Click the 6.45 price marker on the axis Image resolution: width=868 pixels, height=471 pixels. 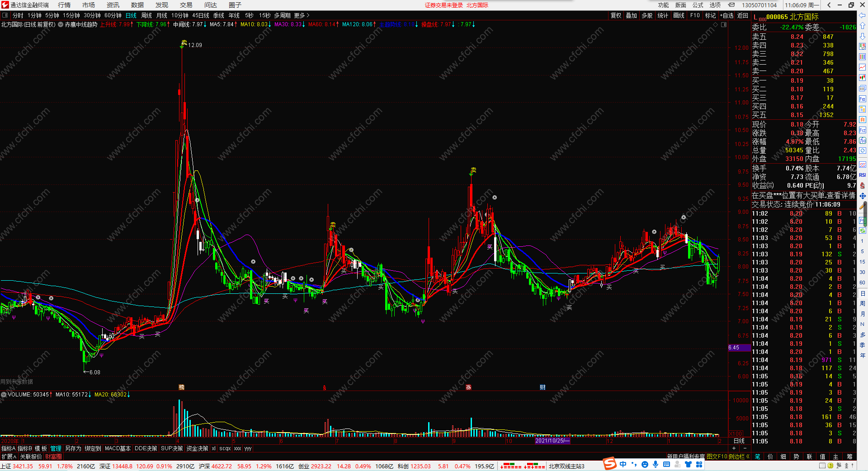[739, 348]
